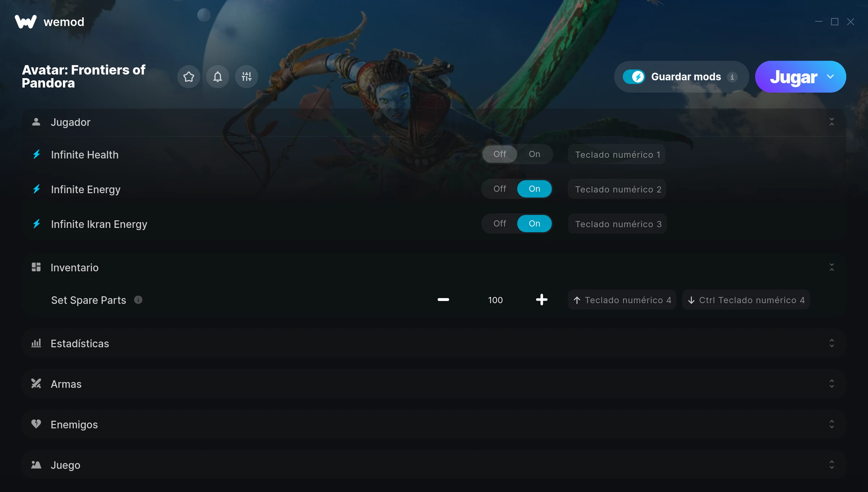Open the mod settings sliders icon

point(247,77)
